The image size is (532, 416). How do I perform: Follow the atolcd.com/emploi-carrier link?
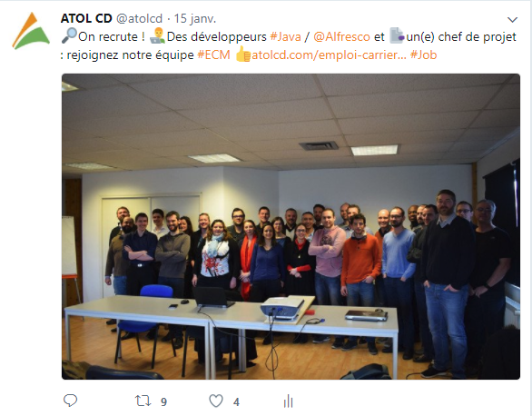[329, 55]
